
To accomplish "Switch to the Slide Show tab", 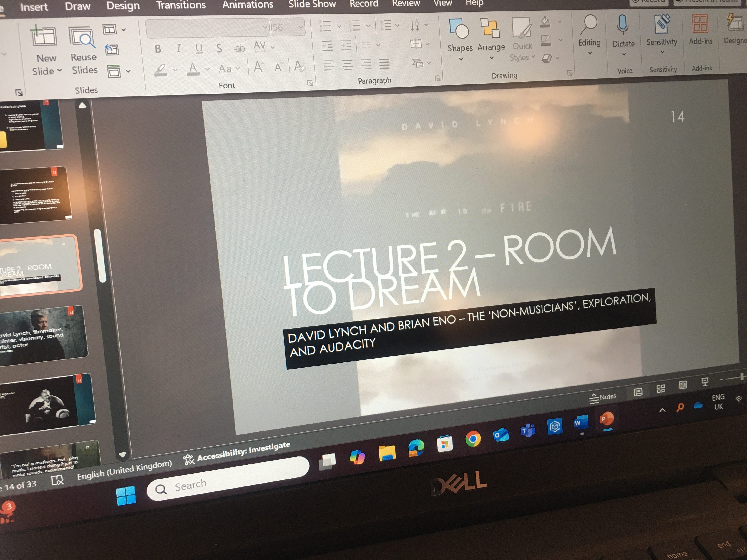I will point(312,4).
